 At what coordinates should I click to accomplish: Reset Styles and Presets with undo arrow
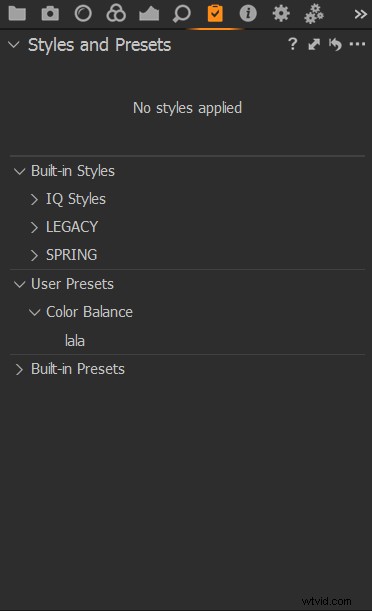tap(335, 44)
